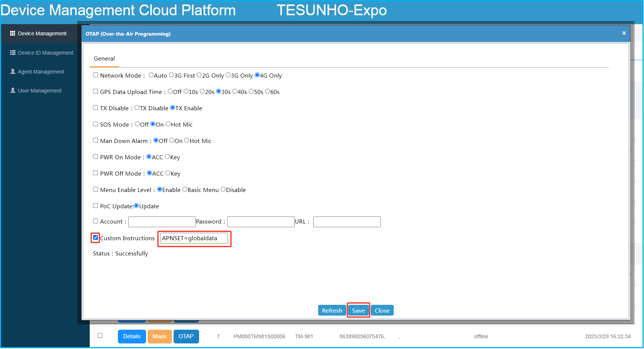This screenshot has height=349, width=644.
Task: Tick the Menu Enable Level checkbox
Action: [95, 189]
